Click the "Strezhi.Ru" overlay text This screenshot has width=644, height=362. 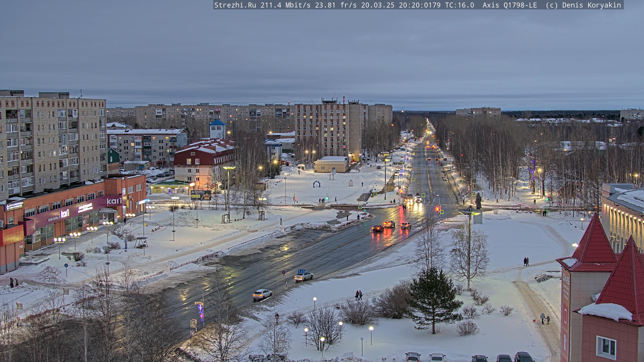click(x=235, y=5)
